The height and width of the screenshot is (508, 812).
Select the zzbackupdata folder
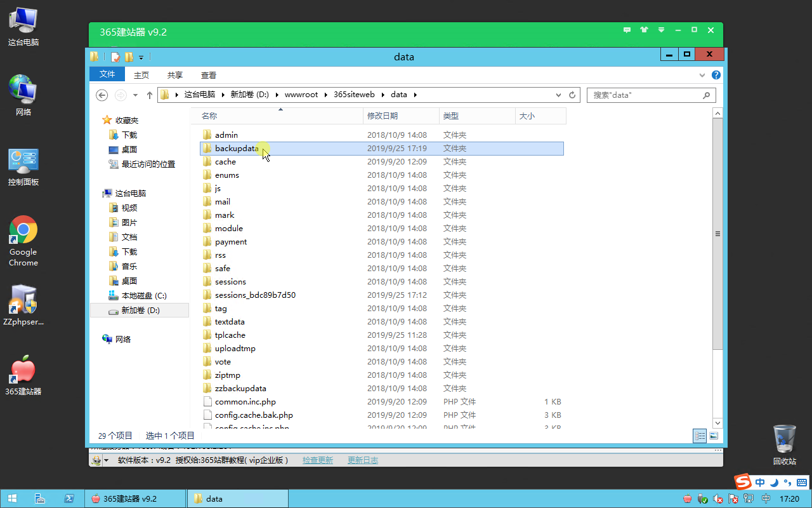click(381, 388)
